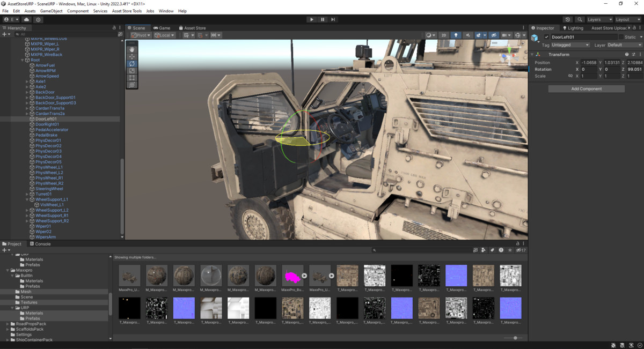
Task: Open the Tag dropdown showing Untagged
Action: coord(570,45)
